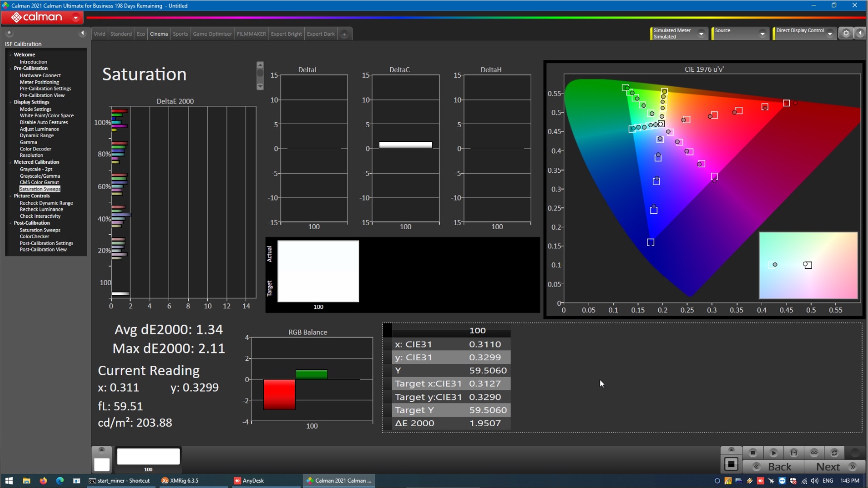Click the stop measurement button

(753, 453)
